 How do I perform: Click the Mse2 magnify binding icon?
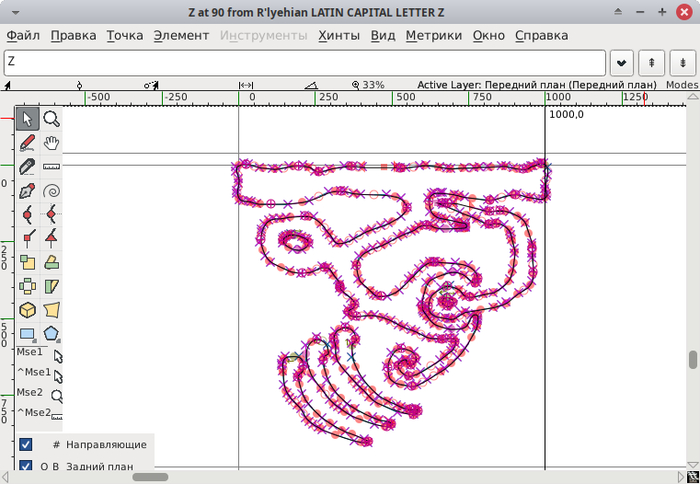pyautogui.click(x=57, y=396)
